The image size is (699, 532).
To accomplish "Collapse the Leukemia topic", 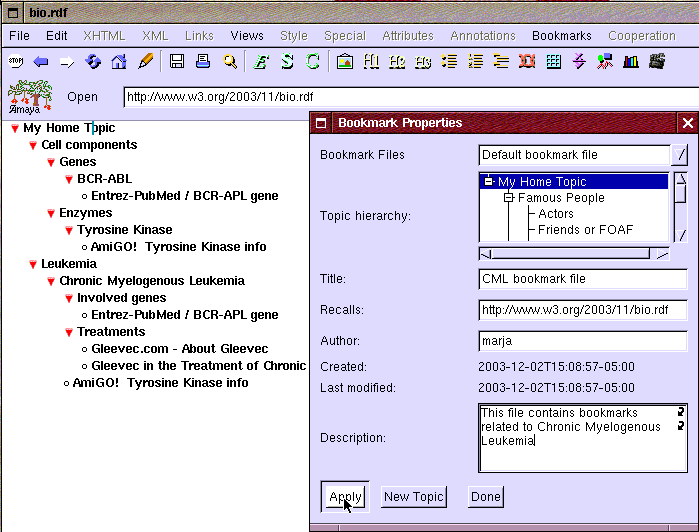I will 33,264.
